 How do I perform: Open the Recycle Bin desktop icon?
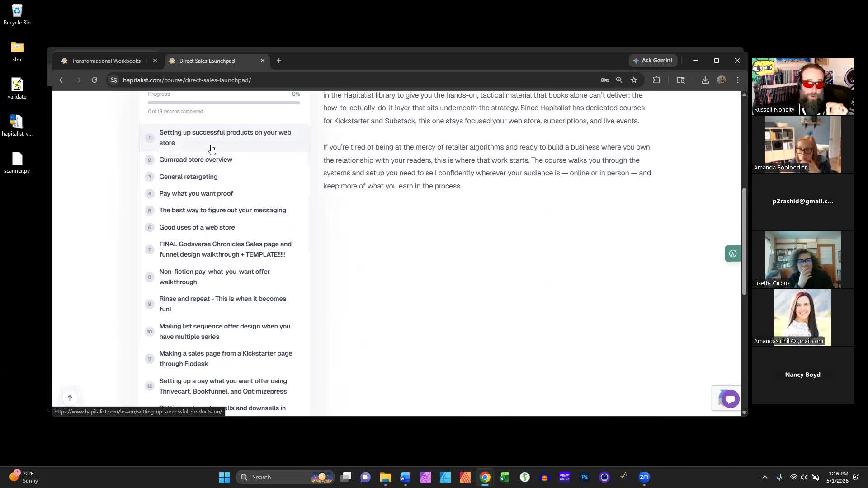click(x=17, y=14)
